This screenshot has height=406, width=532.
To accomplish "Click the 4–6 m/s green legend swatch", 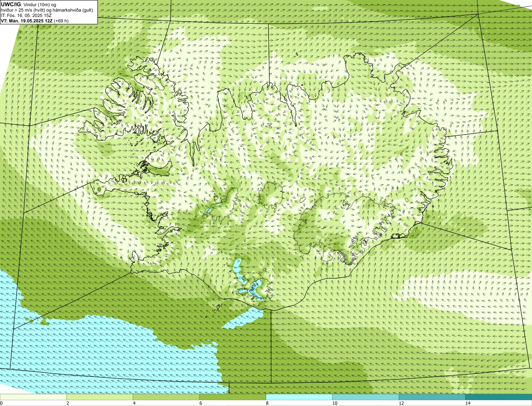I will 166,397.
